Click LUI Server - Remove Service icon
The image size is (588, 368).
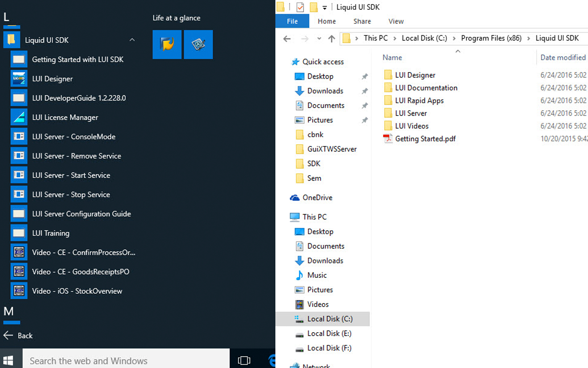[x=19, y=156]
